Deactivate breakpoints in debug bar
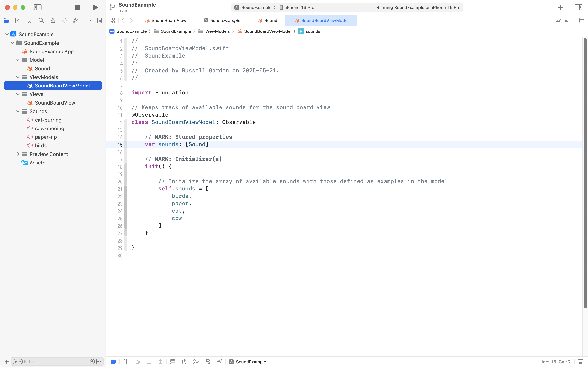The image size is (588, 367). click(113, 362)
